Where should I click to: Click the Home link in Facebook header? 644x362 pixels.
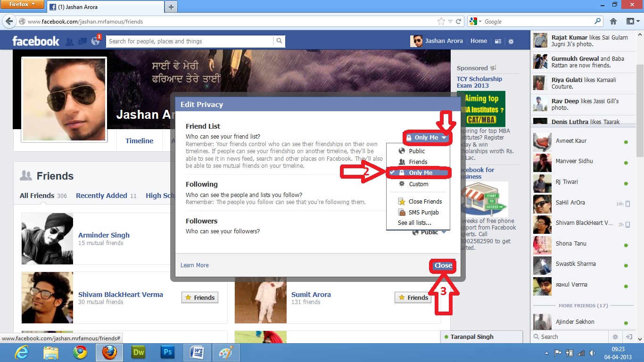(479, 41)
